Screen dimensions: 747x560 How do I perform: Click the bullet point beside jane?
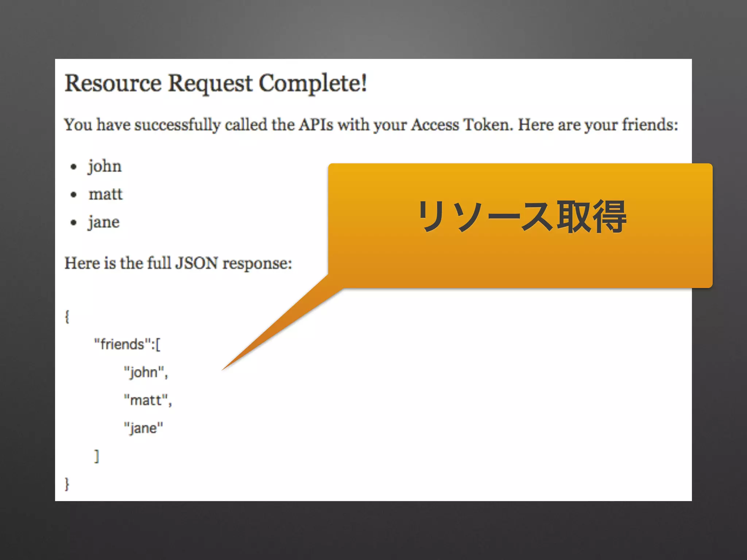point(74,222)
